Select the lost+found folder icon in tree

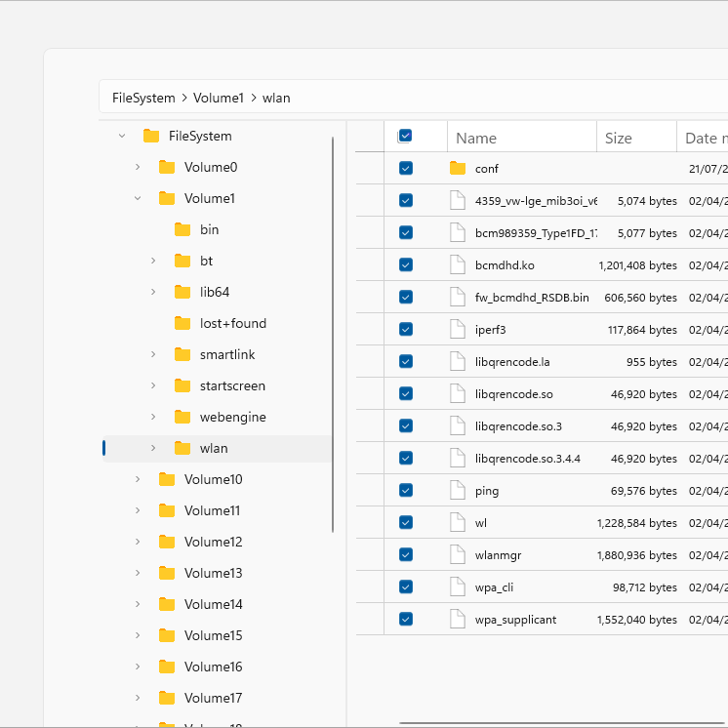(x=182, y=323)
